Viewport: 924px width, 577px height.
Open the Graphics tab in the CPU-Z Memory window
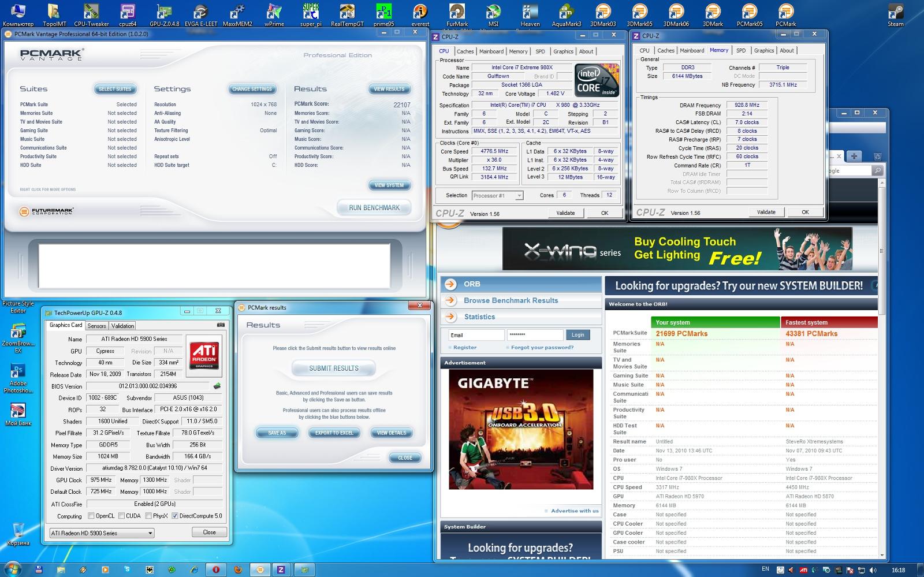[764, 51]
